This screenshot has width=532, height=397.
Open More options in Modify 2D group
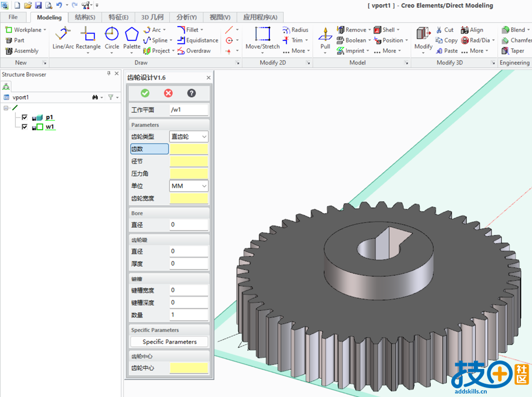296,51
